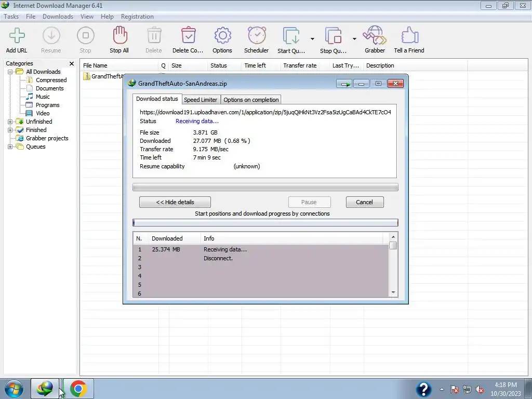
Task: Click the connections list scroll-down arrow
Action: point(393,292)
